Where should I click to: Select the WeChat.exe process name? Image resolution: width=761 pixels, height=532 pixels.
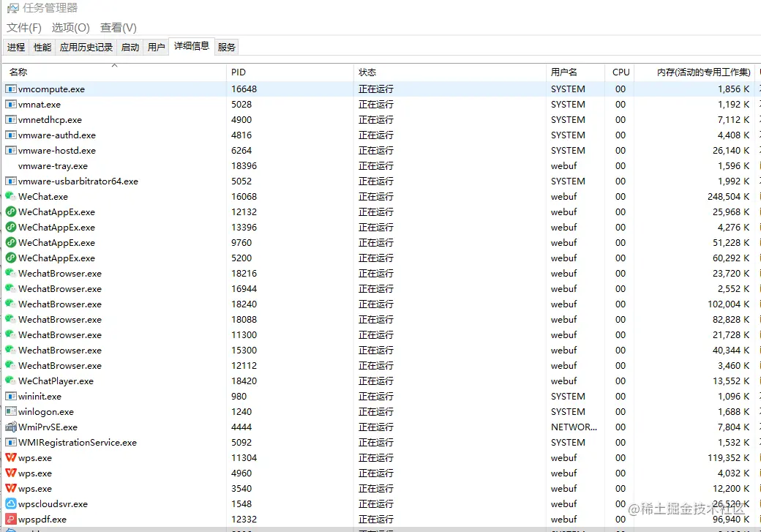(x=42, y=197)
